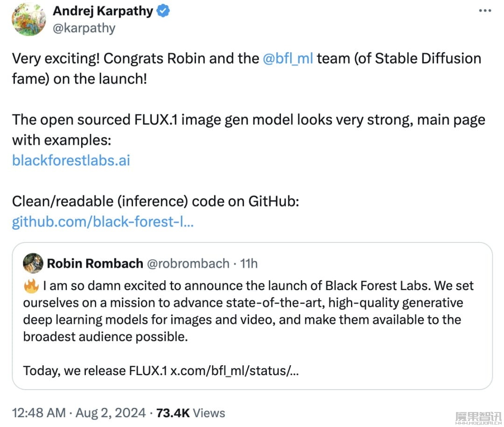The width and height of the screenshot is (504, 427).
Task: Open the @bfl_ml mention link
Action: tap(287, 58)
